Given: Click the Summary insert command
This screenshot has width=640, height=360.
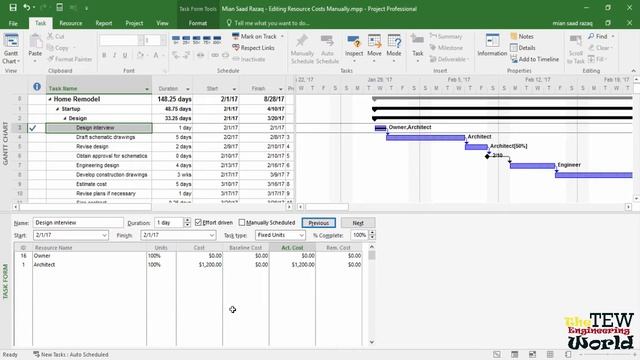Looking at the screenshot, I should [446, 36].
